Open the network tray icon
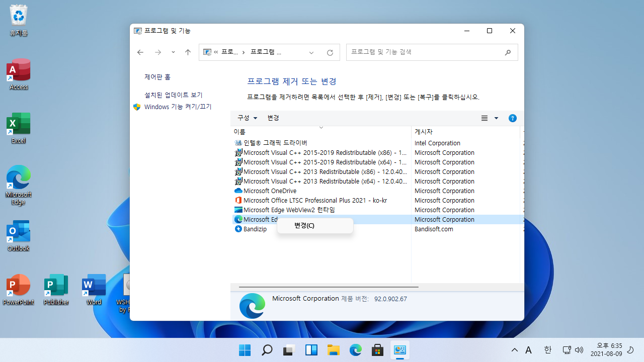Viewport: 644px width, 362px height. (x=567, y=350)
